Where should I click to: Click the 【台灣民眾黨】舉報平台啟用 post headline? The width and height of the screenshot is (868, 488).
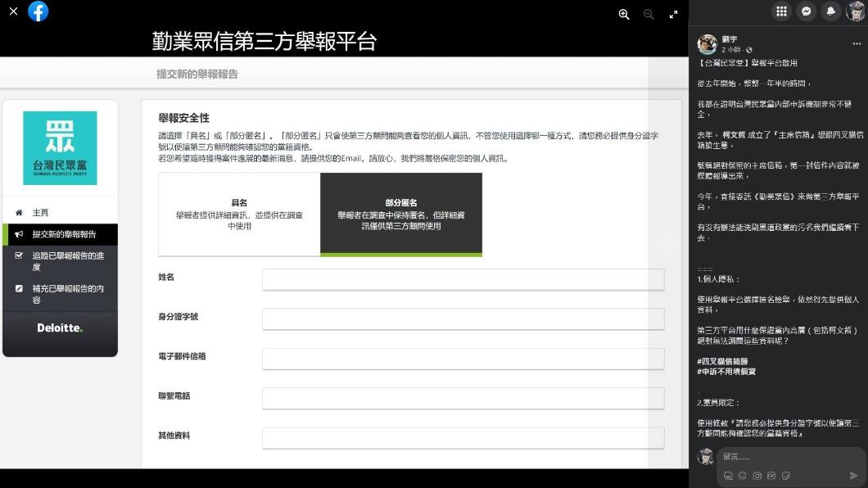748,63
